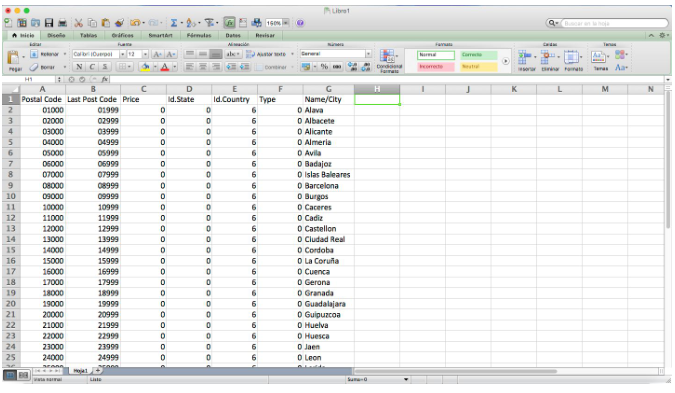Open the Diseño ribbon tab
The image size is (675, 393).
[x=56, y=35]
